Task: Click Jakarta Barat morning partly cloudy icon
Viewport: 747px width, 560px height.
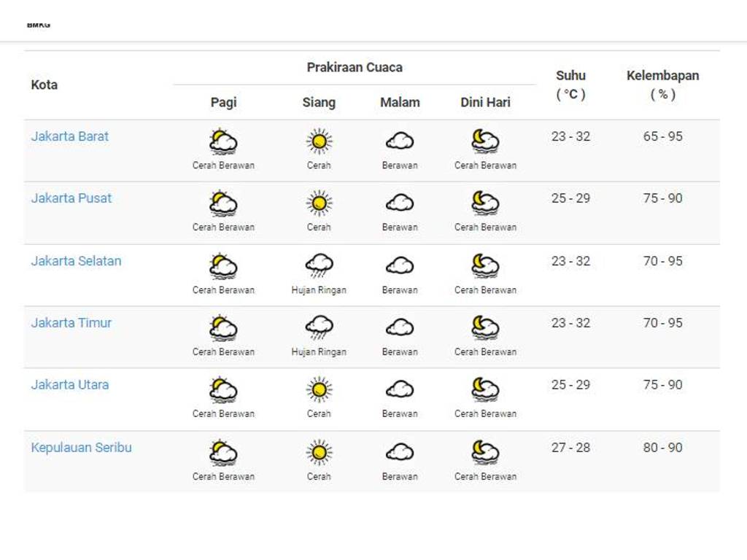Action: [223, 141]
